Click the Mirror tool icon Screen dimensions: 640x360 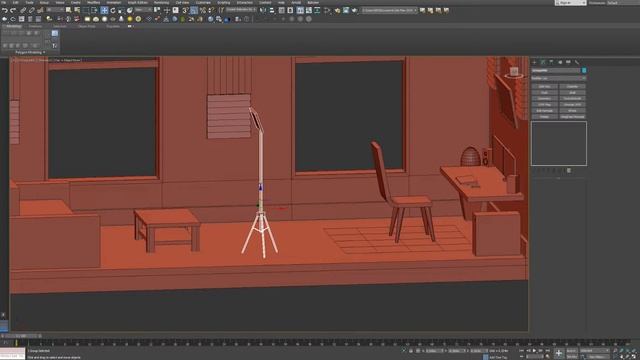(263, 10)
